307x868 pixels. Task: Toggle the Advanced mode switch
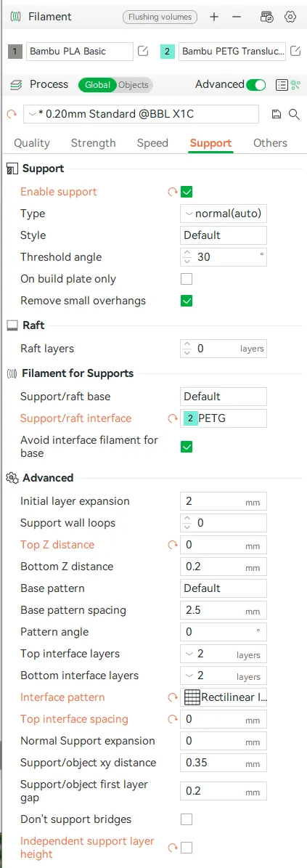(256, 85)
